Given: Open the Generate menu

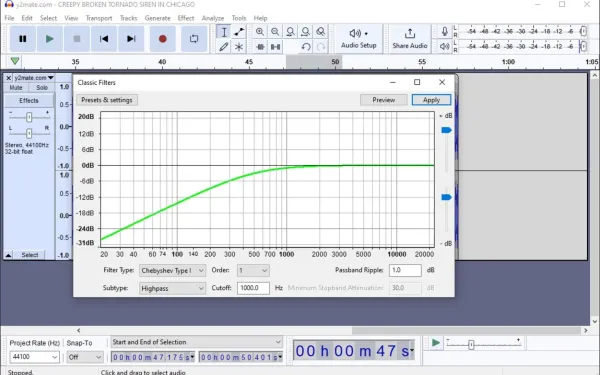Looking at the screenshot, I should pos(157,18).
